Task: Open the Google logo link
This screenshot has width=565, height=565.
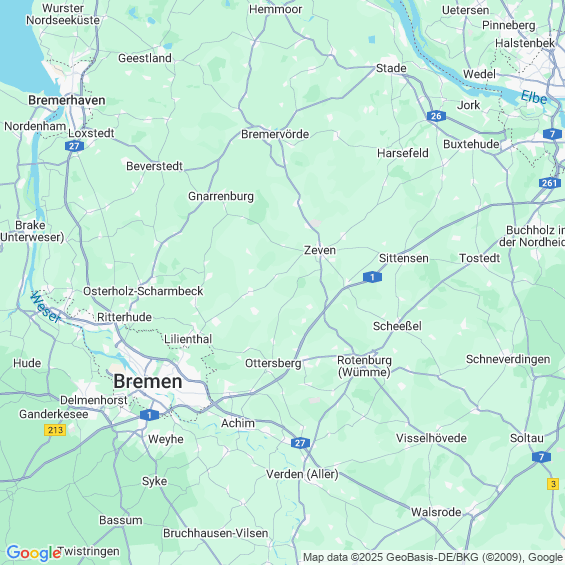Action: (34, 553)
